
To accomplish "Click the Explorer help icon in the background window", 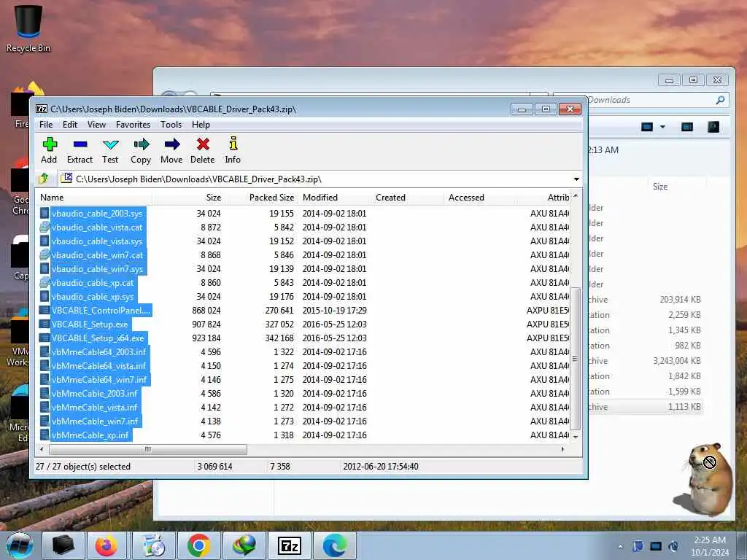I will point(713,127).
